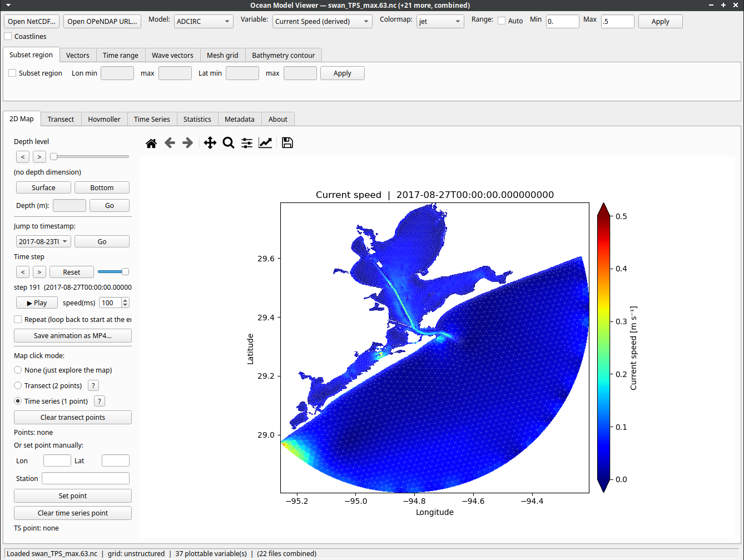Click the Depth level slider
The width and height of the screenshot is (744, 560).
(x=90, y=157)
